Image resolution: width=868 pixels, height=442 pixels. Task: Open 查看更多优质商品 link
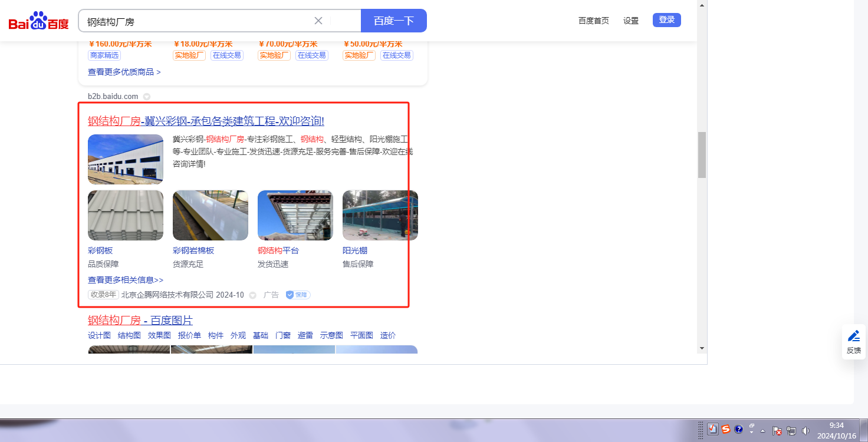pyautogui.click(x=124, y=72)
